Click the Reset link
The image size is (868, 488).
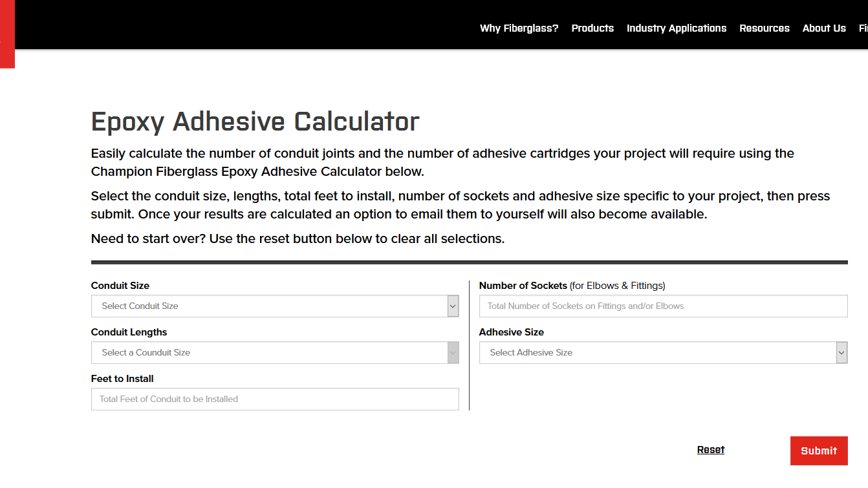[x=710, y=449]
